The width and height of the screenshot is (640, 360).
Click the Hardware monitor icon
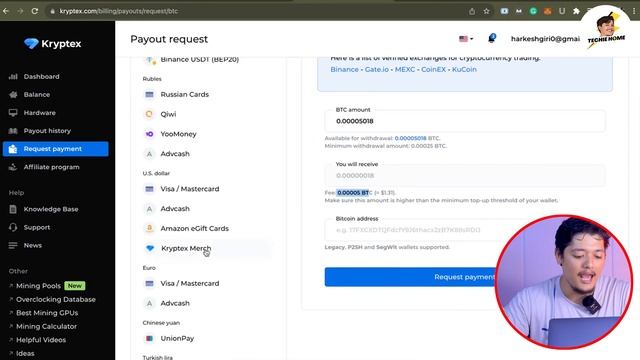point(13,113)
